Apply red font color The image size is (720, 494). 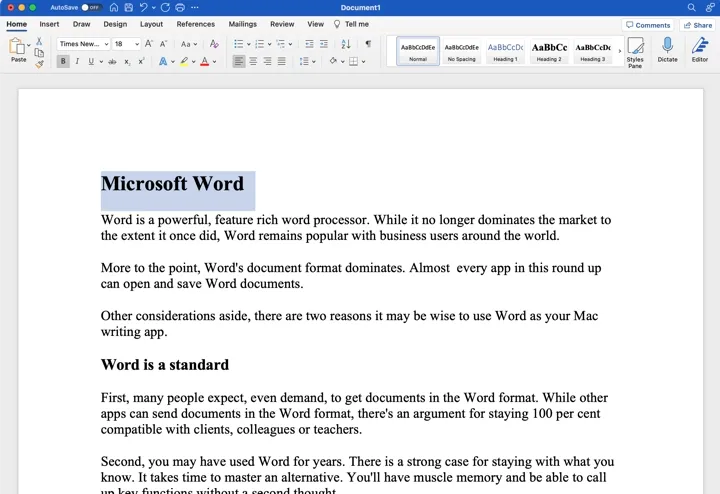tap(205, 61)
